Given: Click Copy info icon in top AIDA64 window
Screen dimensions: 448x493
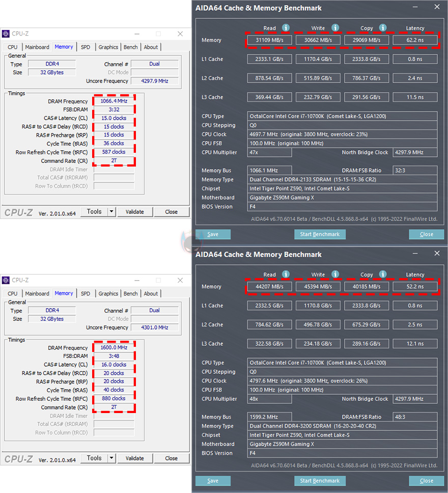Looking at the screenshot, I should point(383,28).
